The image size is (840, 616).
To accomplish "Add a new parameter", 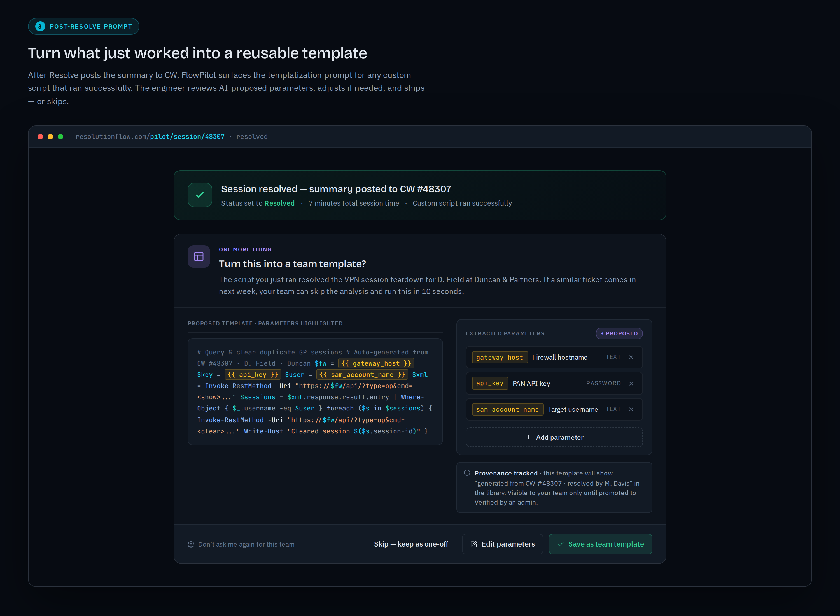I will point(554,437).
